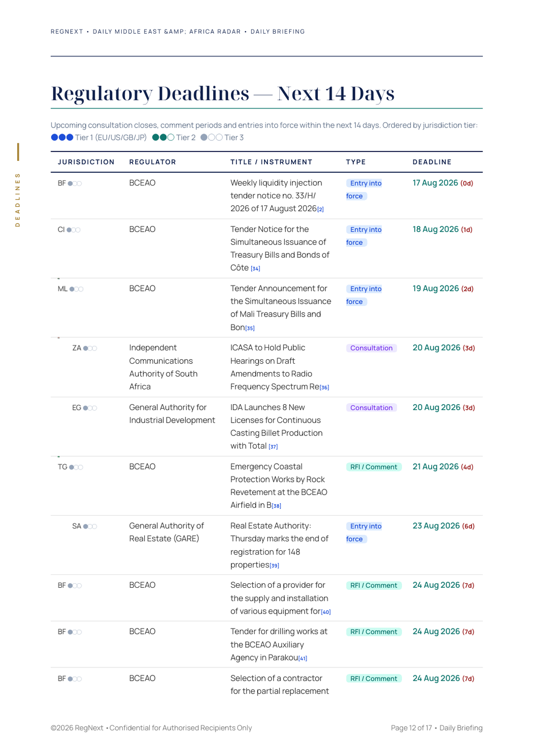
Task: Click the vertical DEADLINES side label
Action: 18,200
